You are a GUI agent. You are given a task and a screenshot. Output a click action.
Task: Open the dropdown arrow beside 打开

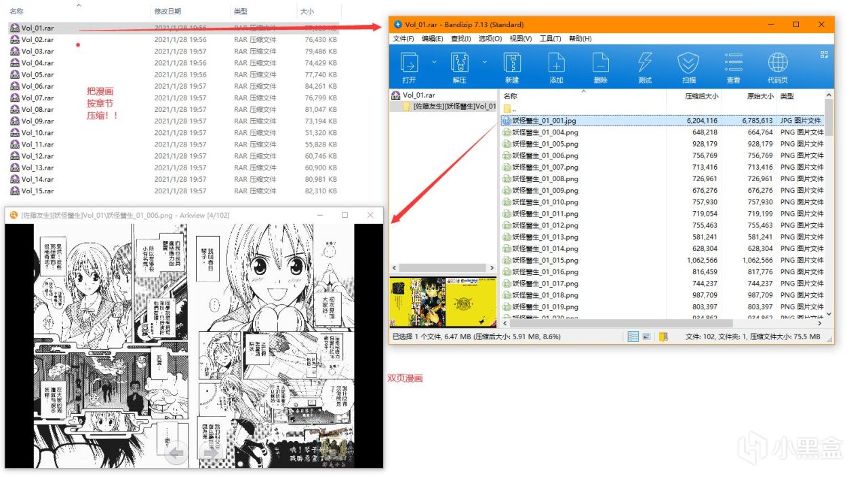[x=434, y=62]
